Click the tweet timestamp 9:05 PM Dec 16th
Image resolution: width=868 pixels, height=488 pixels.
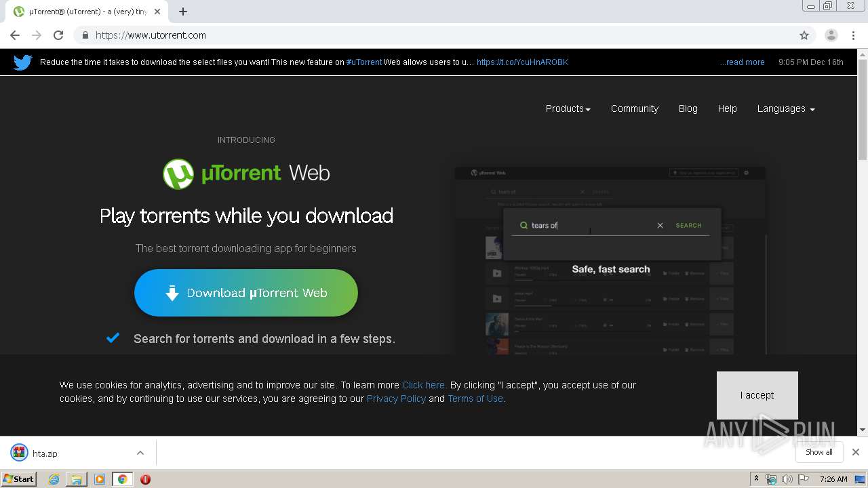tap(811, 62)
